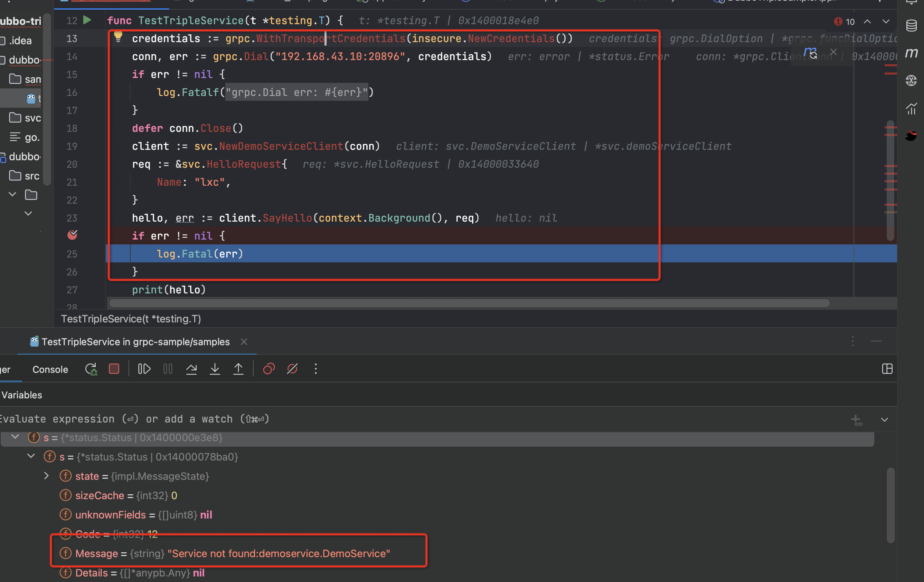The height and width of the screenshot is (582, 924).
Task: Click the Rerun debug icon
Action: [91, 369]
